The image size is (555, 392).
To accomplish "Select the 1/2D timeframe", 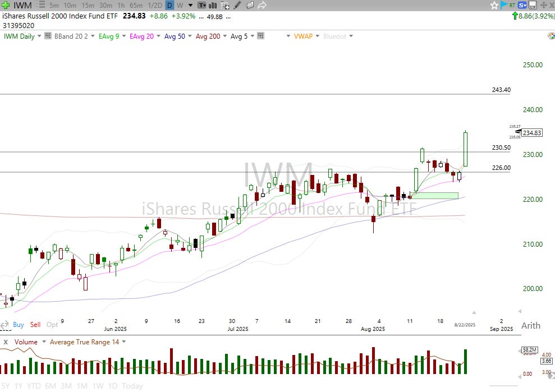I will (x=155, y=5).
